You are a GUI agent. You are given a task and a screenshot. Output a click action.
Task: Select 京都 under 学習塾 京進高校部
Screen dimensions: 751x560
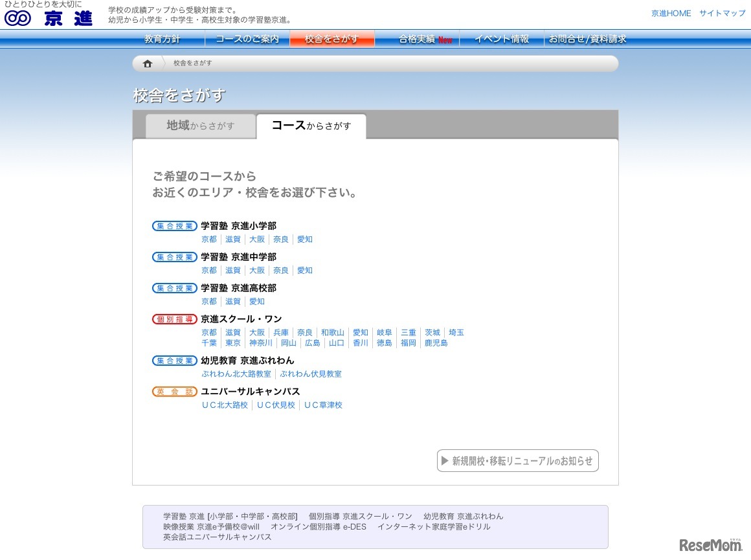(208, 301)
